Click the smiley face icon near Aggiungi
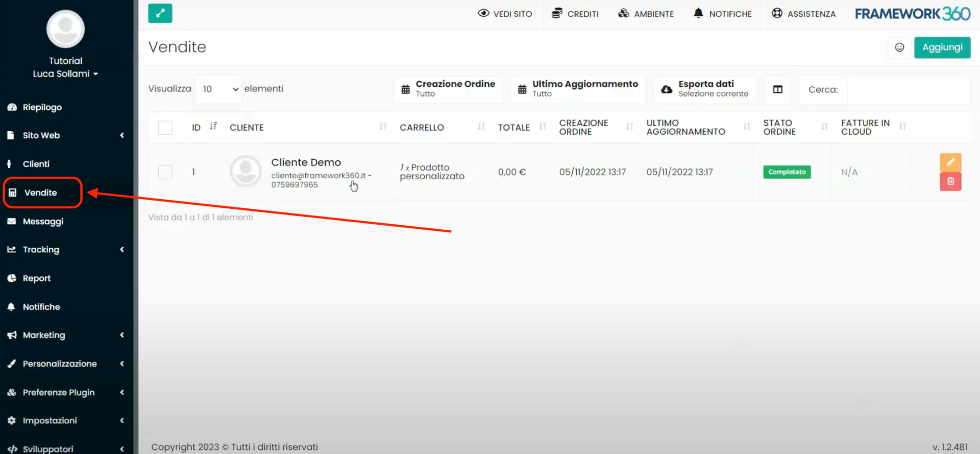 click(899, 47)
